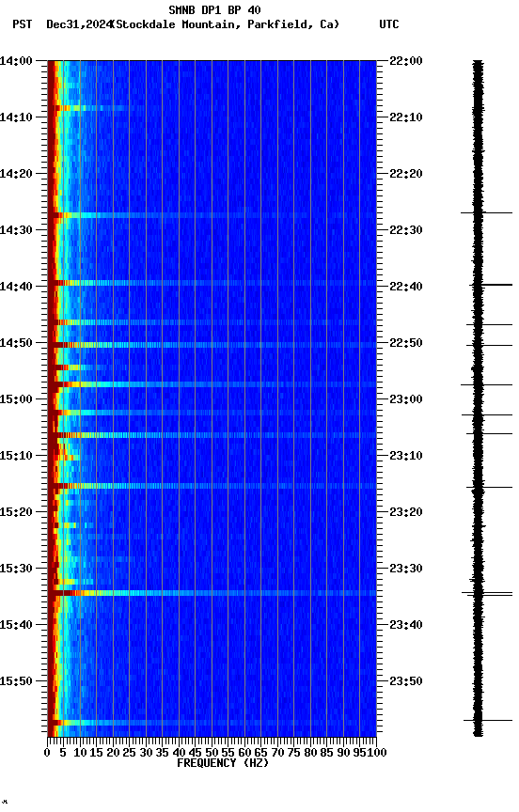This screenshot has width=519, height=812.
Task: Click the bright spectrogram event band near 15:34
Action: coord(212,593)
